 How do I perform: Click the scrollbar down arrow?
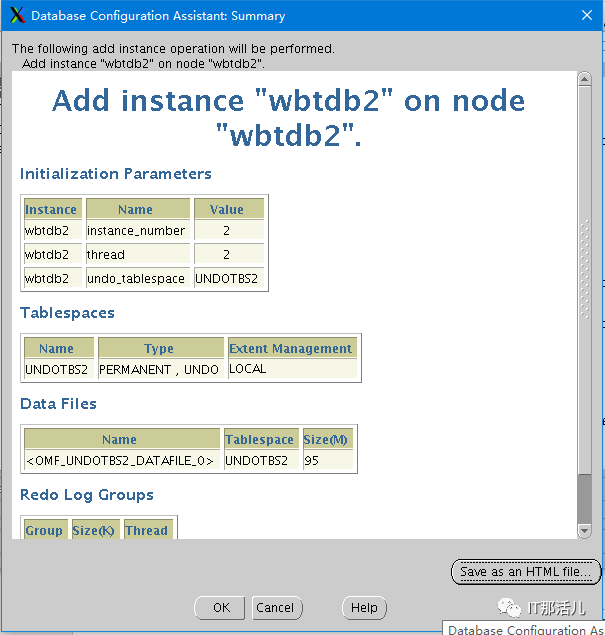[584, 531]
